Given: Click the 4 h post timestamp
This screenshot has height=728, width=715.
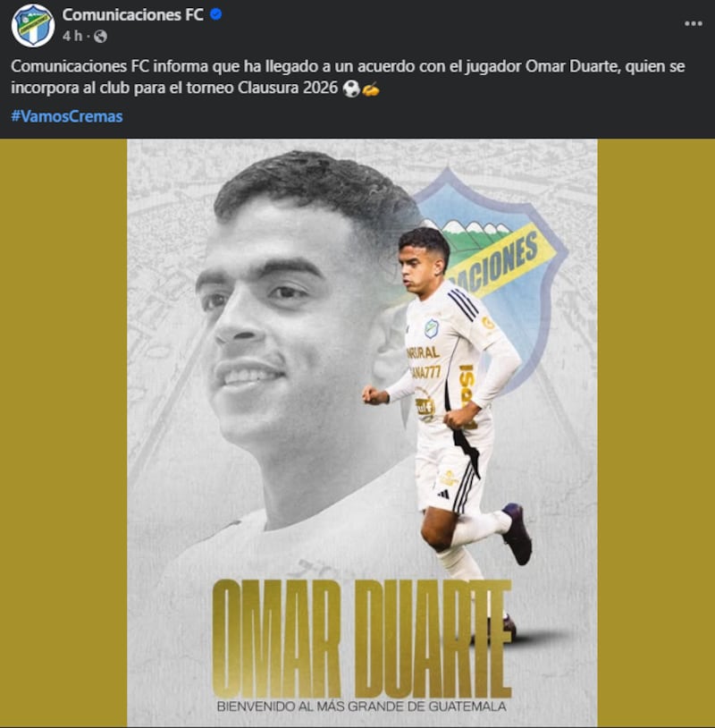Looking at the screenshot, I should 72,36.
